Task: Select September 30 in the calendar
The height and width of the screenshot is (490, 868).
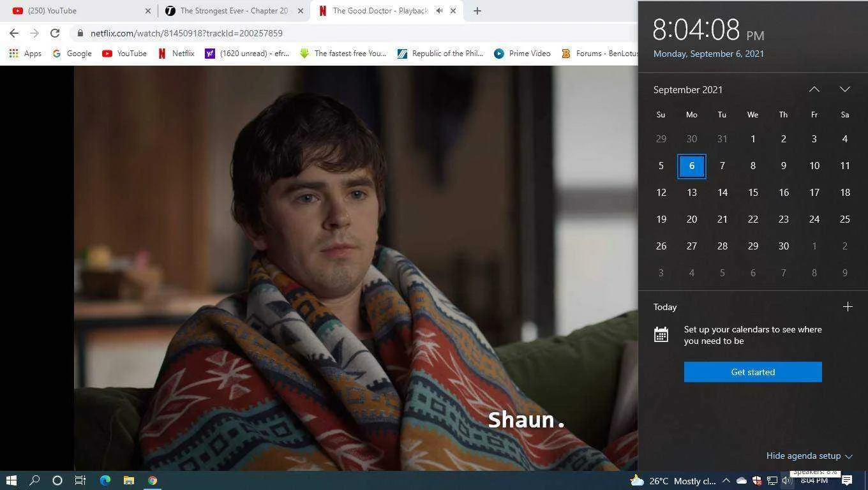Action: point(784,246)
